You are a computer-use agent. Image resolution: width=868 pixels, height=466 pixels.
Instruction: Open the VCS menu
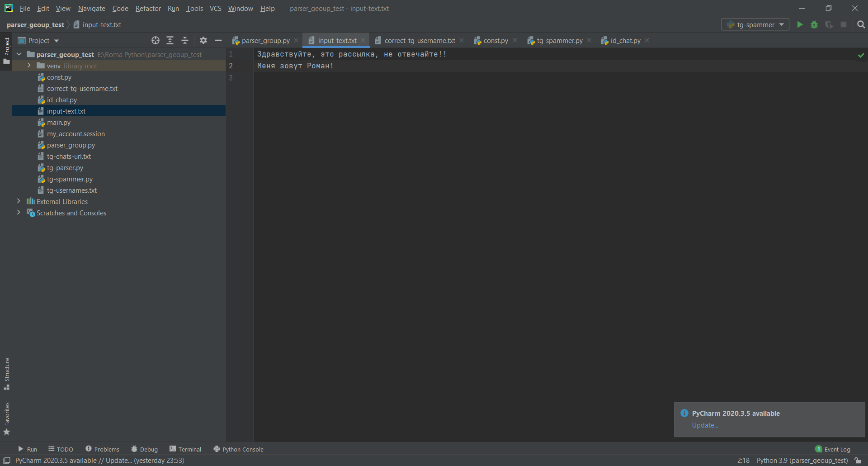coord(216,8)
